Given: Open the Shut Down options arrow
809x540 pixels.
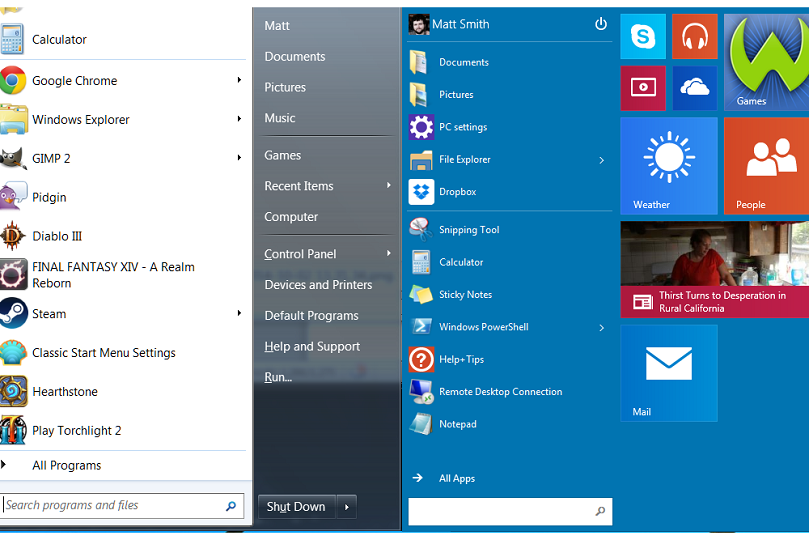Looking at the screenshot, I should pos(347,507).
